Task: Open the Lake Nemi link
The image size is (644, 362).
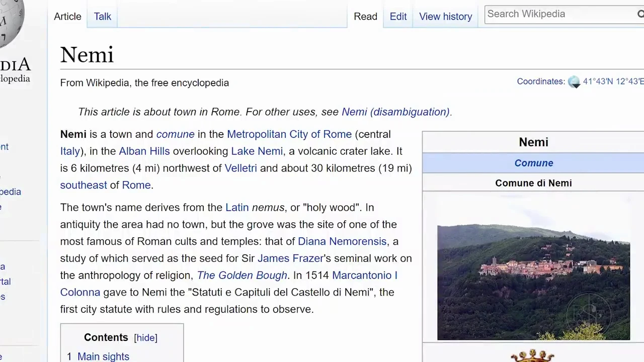Action: click(x=257, y=151)
